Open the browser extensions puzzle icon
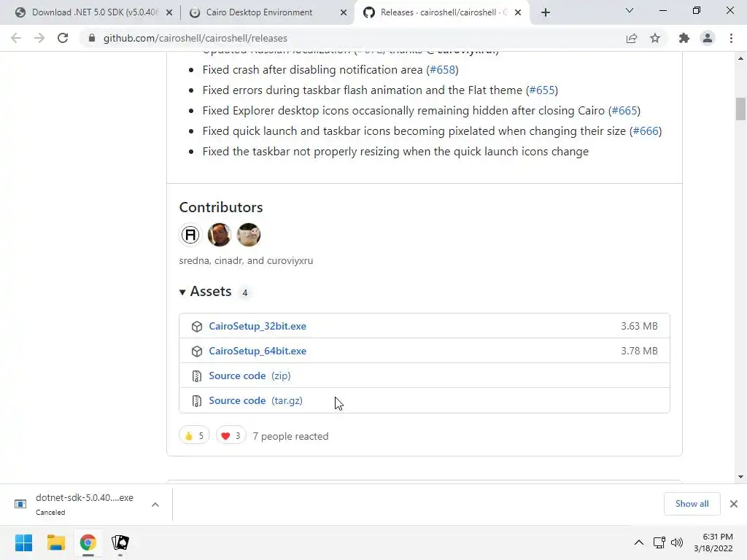 click(684, 39)
